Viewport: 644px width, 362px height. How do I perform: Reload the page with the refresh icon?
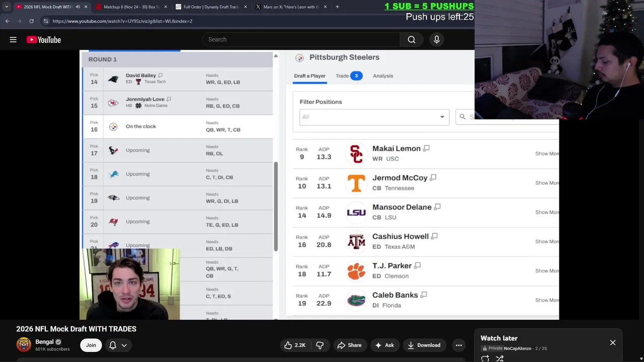click(31, 21)
